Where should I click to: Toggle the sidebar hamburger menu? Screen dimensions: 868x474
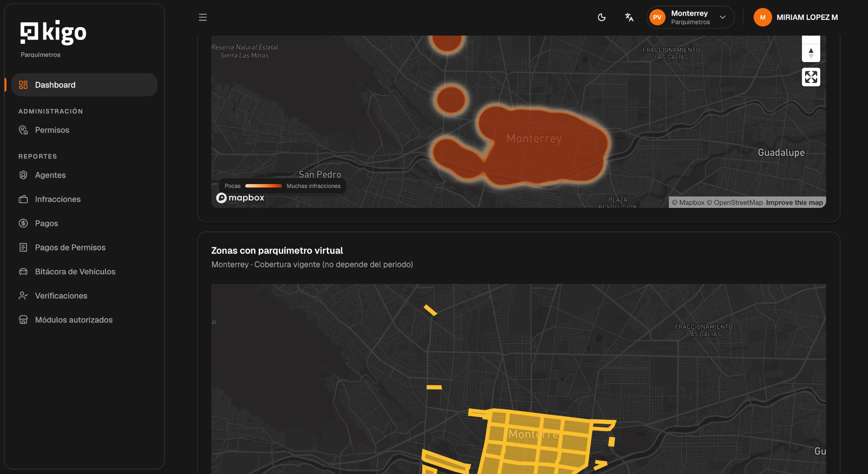click(x=203, y=17)
